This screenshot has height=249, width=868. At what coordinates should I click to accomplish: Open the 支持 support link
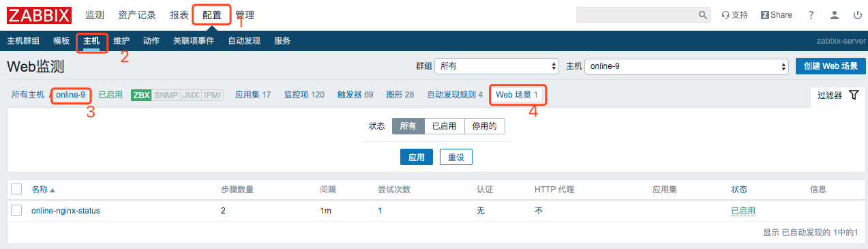[x=735, y=15]
